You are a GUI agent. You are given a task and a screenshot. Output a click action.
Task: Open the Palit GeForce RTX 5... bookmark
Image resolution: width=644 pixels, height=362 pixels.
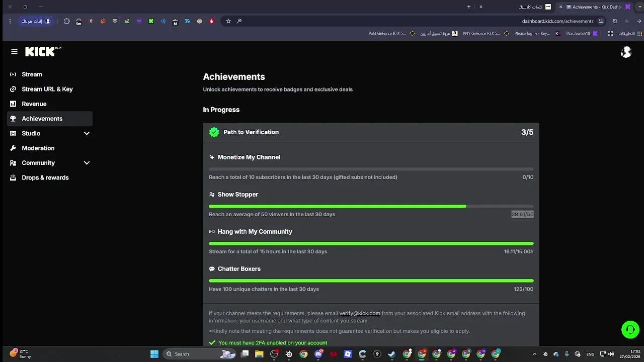pyautogui.click(x=391, y=34)
